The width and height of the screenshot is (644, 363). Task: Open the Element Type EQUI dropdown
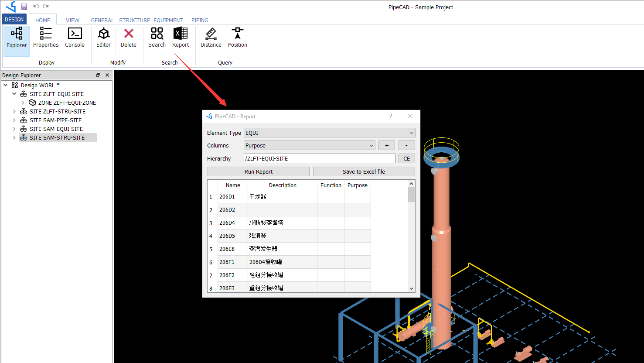(329, 133)
